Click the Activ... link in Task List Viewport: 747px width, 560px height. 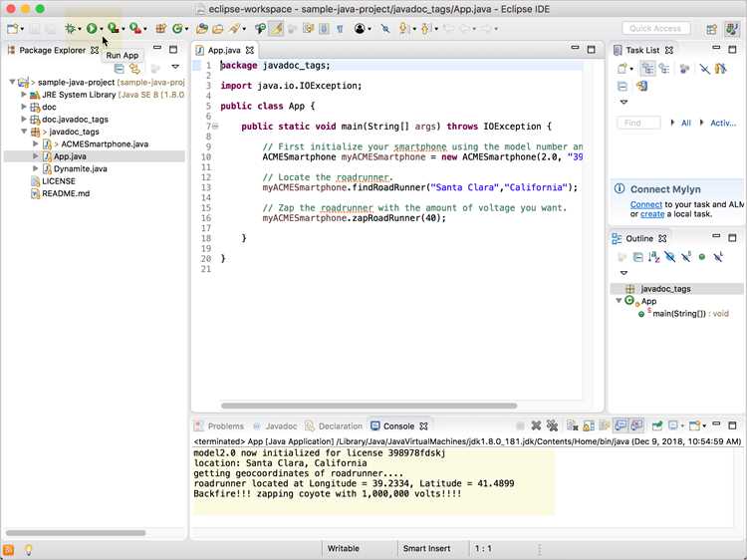point(723,123)
